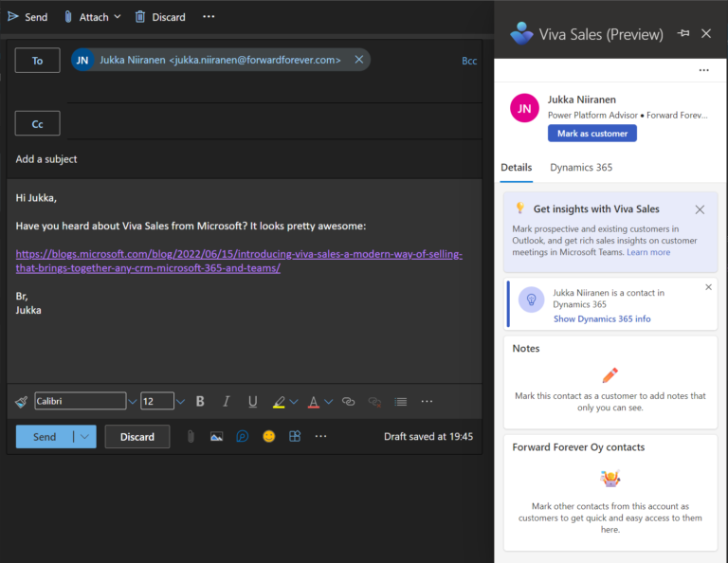Click the Format Painter brush icon
This screenshot has height=563, width=728.
tap(21, 401)
